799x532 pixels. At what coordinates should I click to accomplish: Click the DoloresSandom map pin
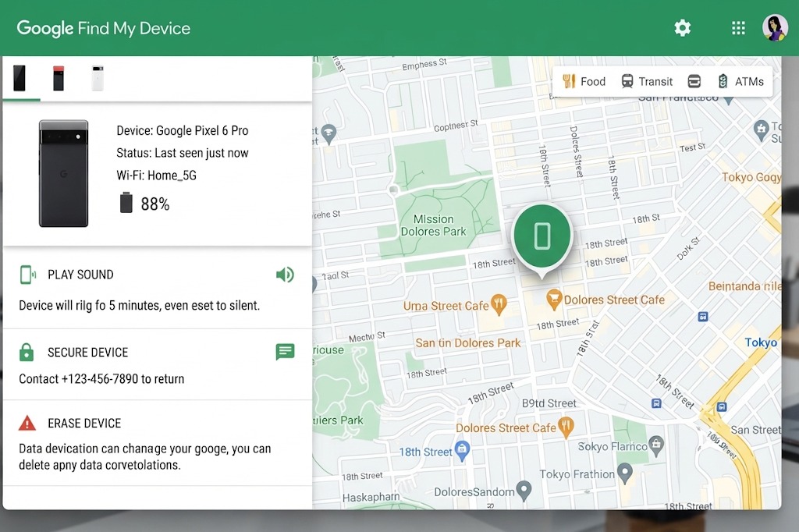tap(524, 490)
